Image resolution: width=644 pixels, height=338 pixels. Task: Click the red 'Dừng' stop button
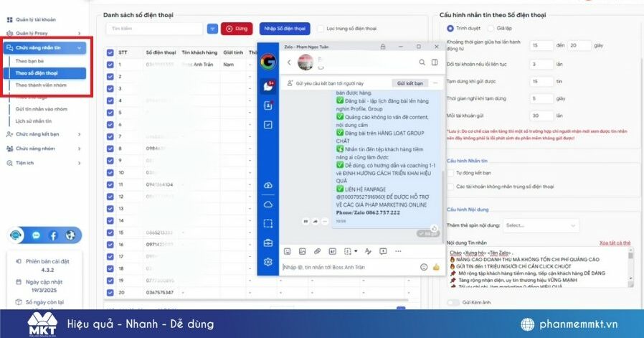pyautogui.click(x=237, y=29)
